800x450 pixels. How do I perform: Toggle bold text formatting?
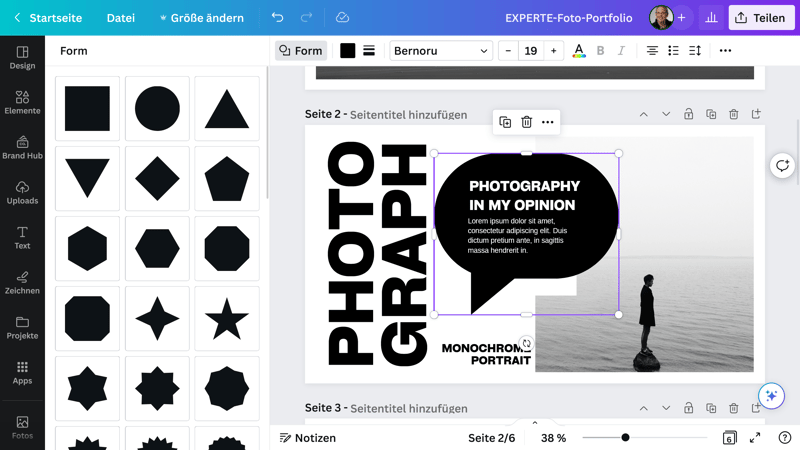pos(600,51)
